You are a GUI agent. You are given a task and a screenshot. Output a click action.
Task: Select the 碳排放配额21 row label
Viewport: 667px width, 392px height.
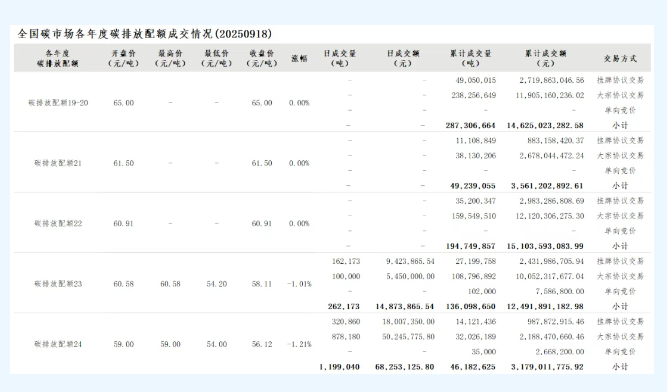pyautogui.click(x=58, y=163)
